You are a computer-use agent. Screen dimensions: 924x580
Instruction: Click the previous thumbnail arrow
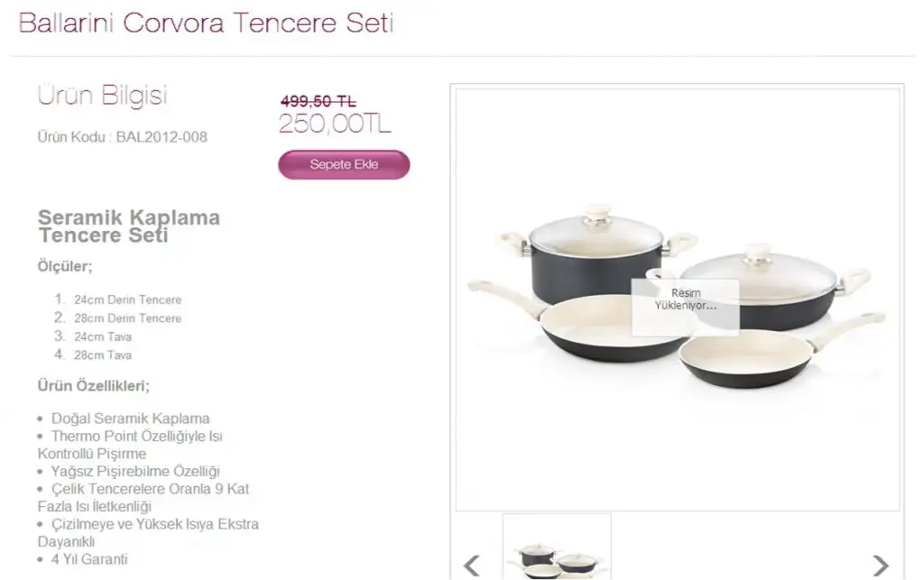(x=471, y=566)
